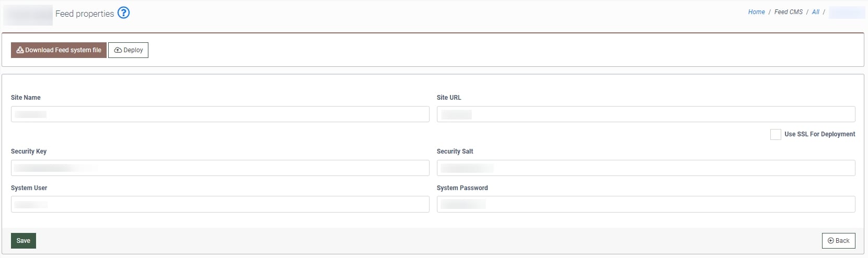Click the Feed properties page heading
868x258 pixels.
pos(85,14)
